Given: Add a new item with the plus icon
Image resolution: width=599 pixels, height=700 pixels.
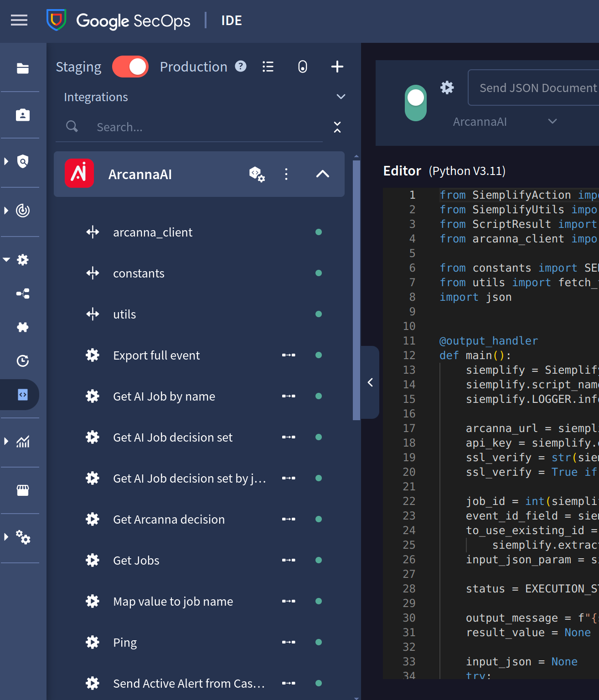Looking at the screenshot, I should point(337,67).
